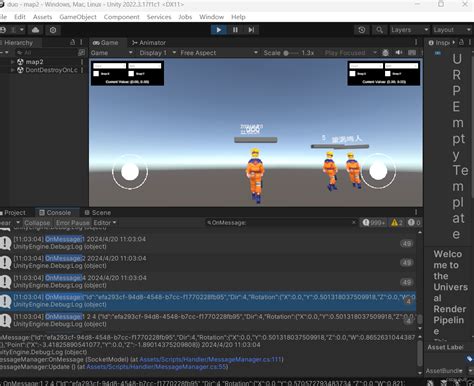Viewport: 474px width, 386px height.
Task: Click the Hierarchy lock icon
Action: (73, 42)
